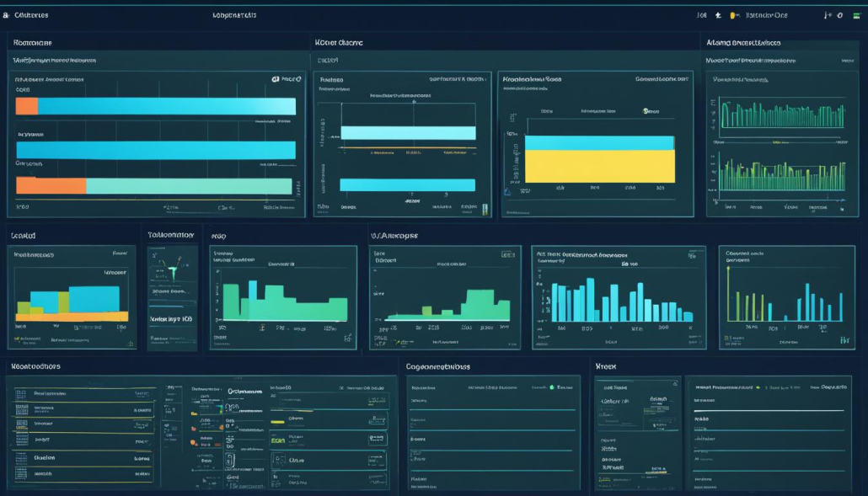Select the centered title label in the top bar
This screenshot has width=868, height=496.
pos(234,15)
